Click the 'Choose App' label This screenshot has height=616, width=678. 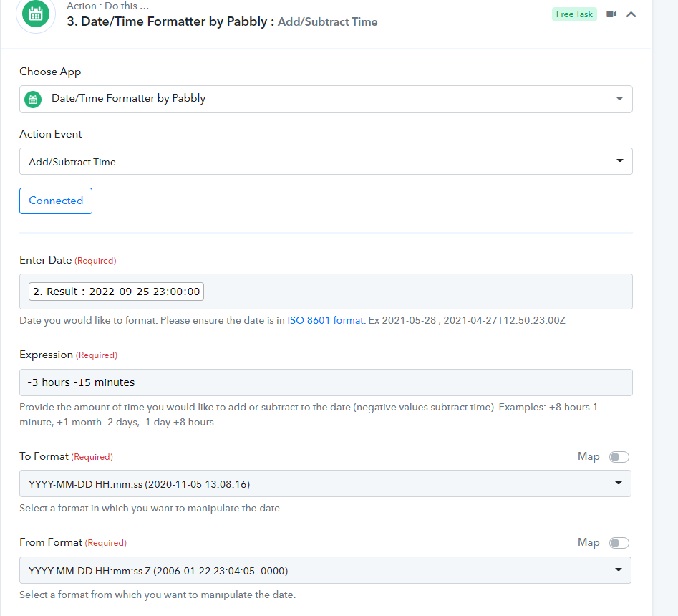click(x=50, y=72)
